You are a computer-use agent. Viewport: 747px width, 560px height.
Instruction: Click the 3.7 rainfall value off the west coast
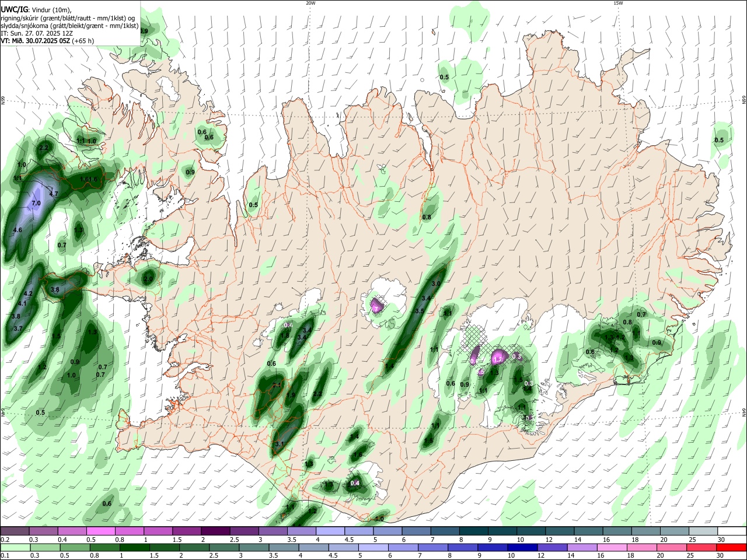point(18,328)
